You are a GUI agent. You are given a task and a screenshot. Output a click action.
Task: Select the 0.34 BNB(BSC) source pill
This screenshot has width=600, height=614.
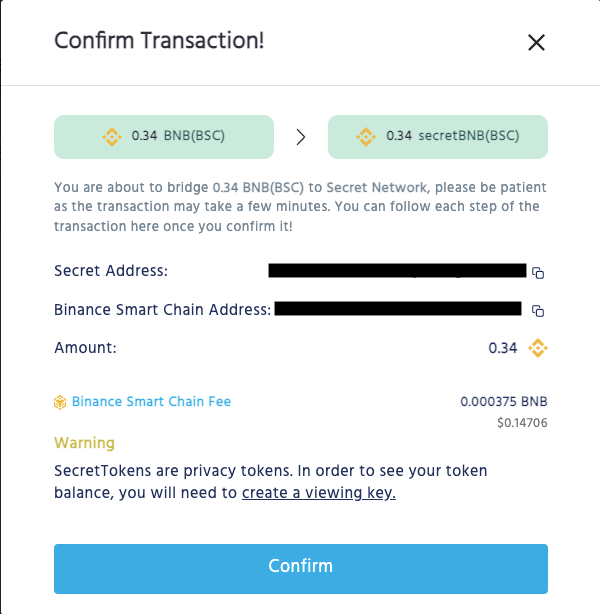click(163, 137)
